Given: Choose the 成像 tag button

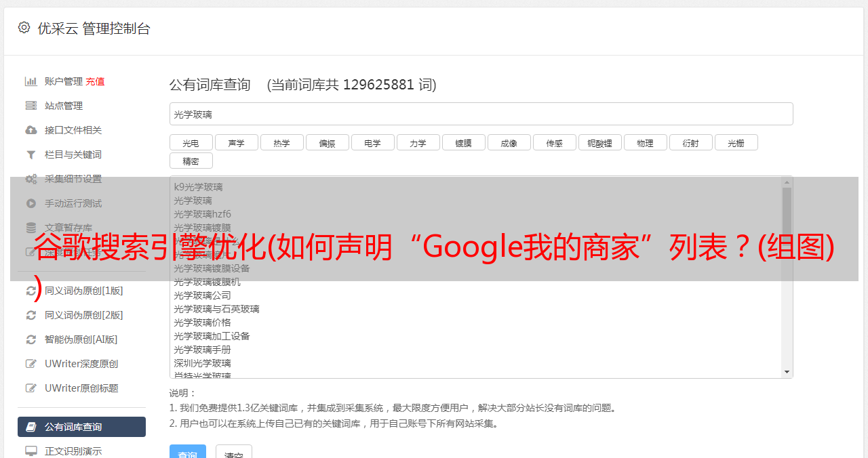Looking at the screenshot, I should (x=509, y=142).
